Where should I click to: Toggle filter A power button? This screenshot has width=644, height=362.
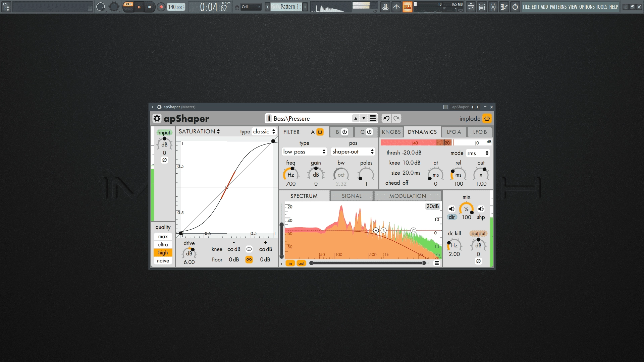(320, 132)
